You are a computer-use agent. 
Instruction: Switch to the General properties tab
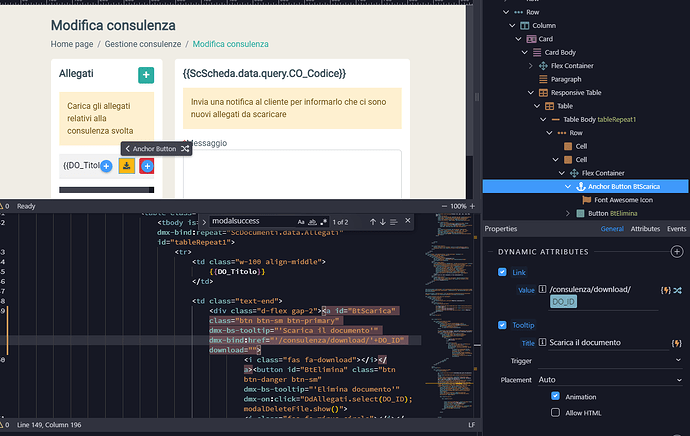(612, 229)
